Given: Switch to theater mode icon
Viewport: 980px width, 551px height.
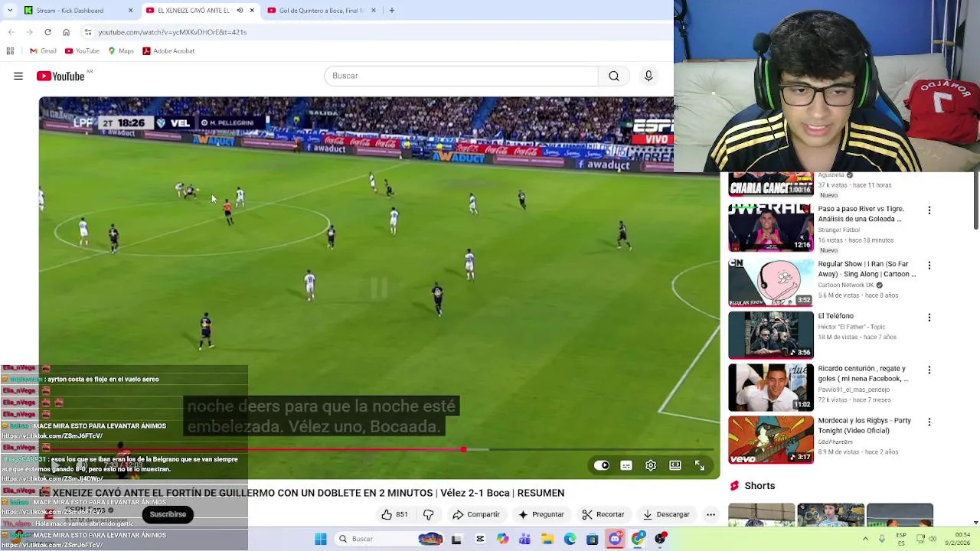Looking at the screenshot, I should pyautogui.click(x=675, y=465).
